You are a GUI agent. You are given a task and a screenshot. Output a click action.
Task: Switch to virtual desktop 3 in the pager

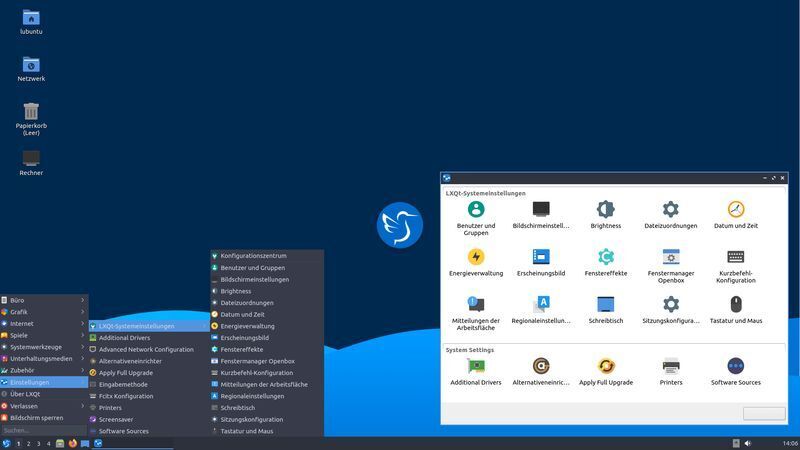pyautogui.click(x=39, y=443)
